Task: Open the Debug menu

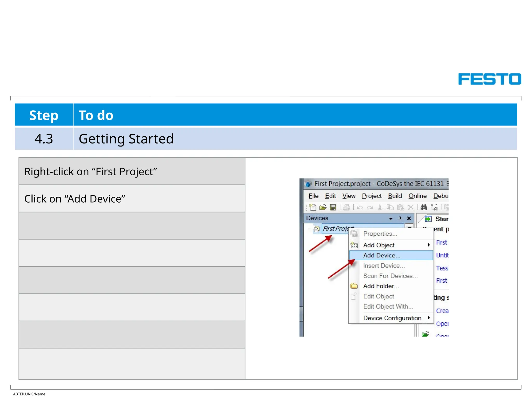Action: (441, 196)
